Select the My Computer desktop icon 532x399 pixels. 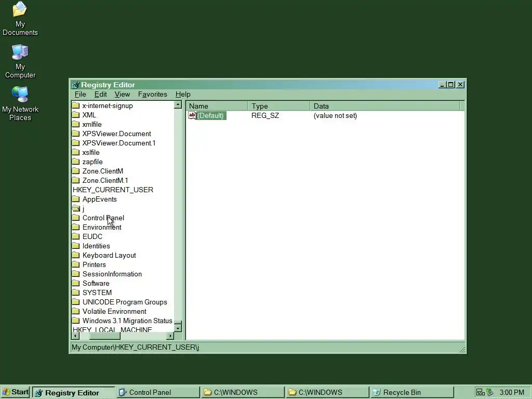pyautogui.click(x=20, y=61)
